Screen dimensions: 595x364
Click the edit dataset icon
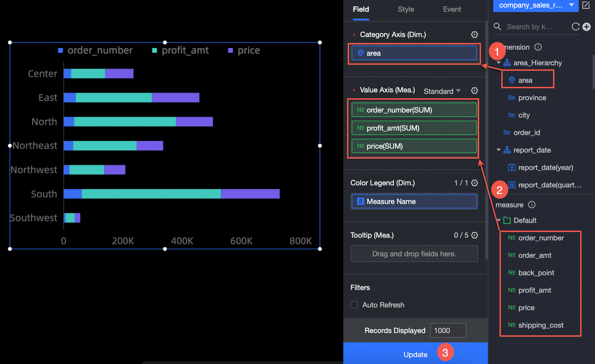pyautogui.click(x=586, y=5)
